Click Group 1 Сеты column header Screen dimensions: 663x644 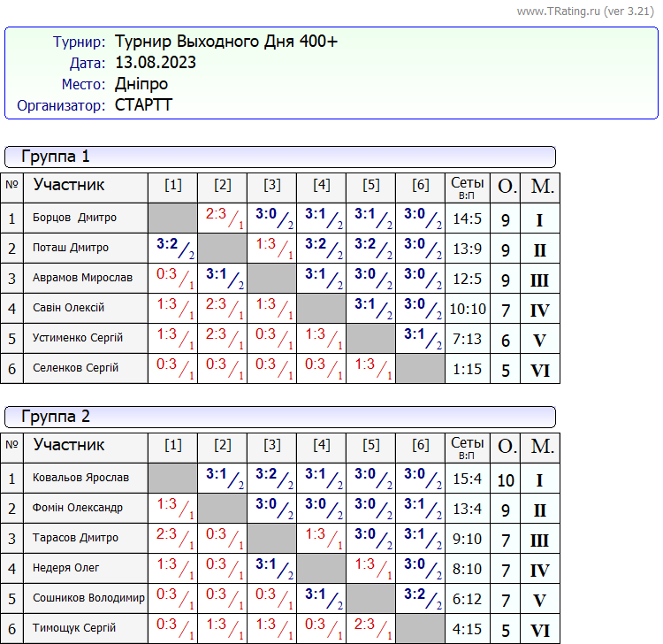click(467, 187)
